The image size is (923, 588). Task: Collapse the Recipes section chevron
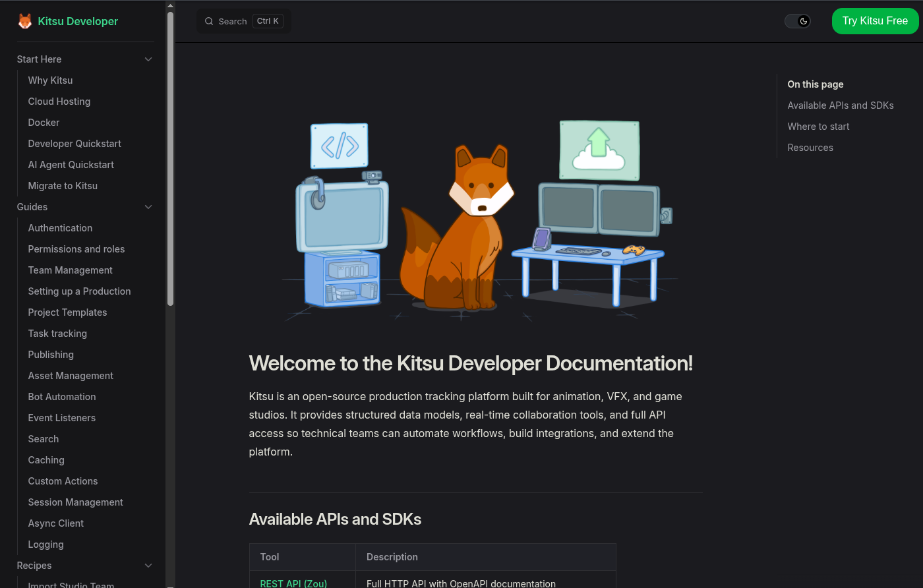coord(148,566)
